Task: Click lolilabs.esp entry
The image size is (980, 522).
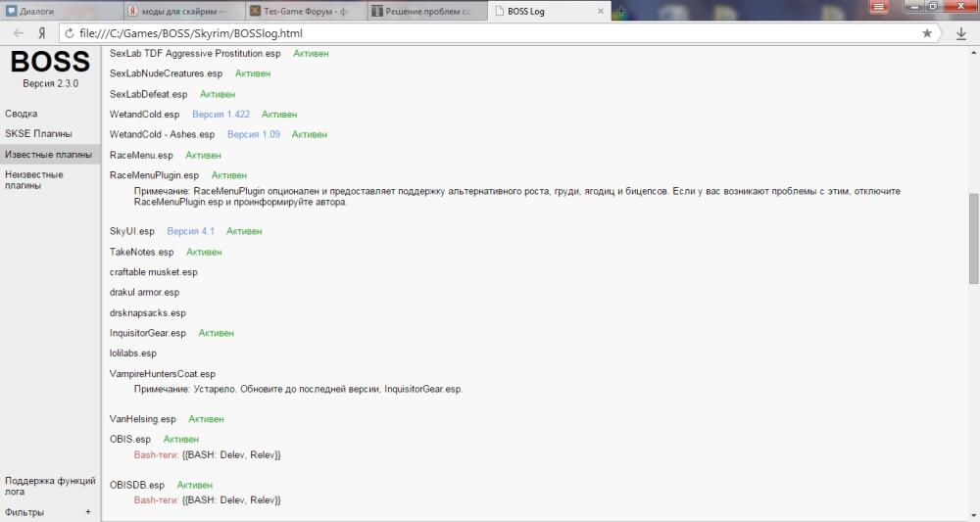Action: coord(133,354)
